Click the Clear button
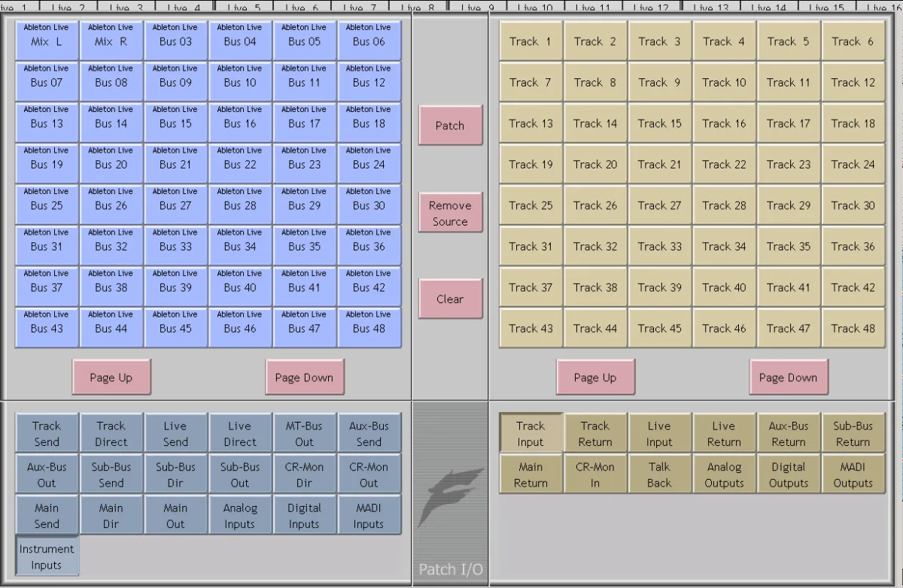 click(450, 299)
